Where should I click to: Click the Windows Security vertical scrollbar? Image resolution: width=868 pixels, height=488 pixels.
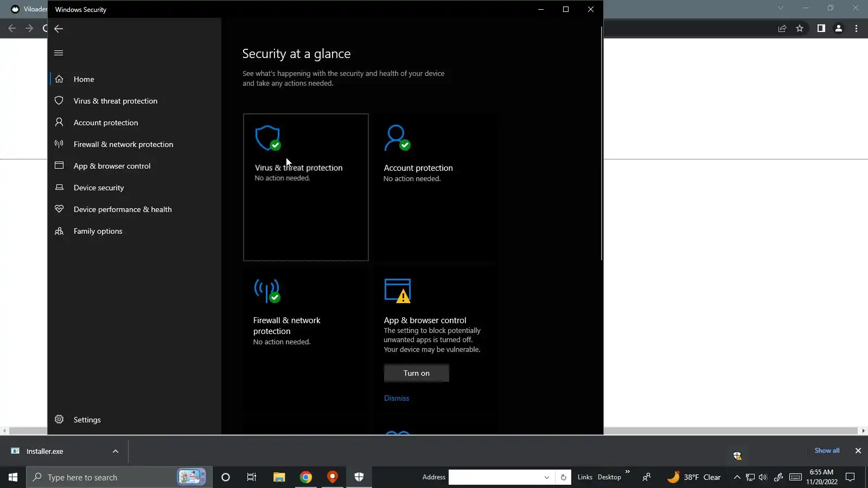pos(601,144)
